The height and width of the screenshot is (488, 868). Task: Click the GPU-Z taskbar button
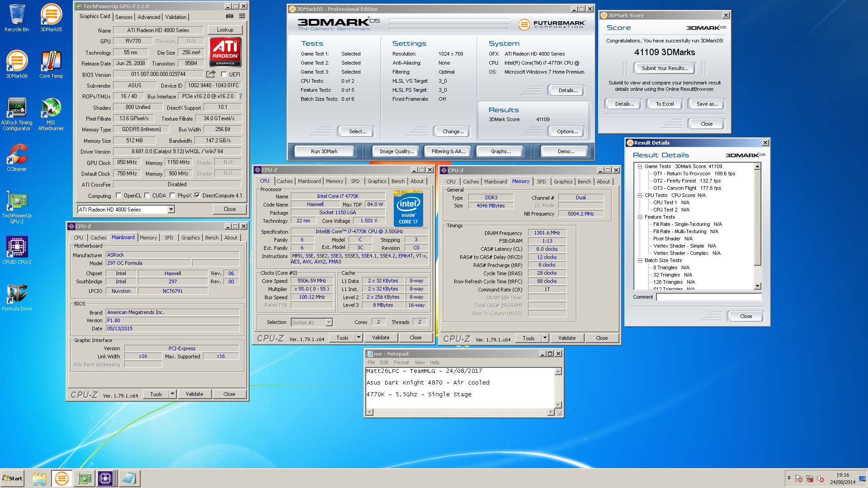tap(85, 479)
